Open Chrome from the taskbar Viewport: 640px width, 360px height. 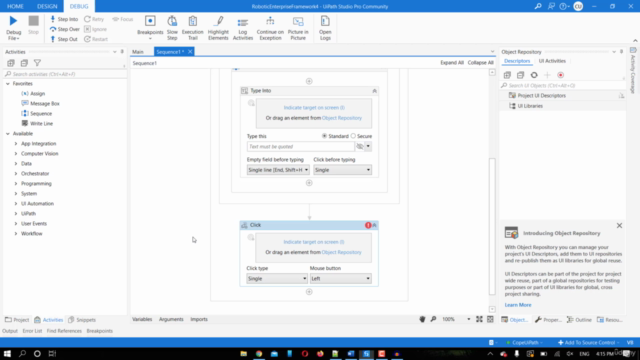[x=259, y=353]
